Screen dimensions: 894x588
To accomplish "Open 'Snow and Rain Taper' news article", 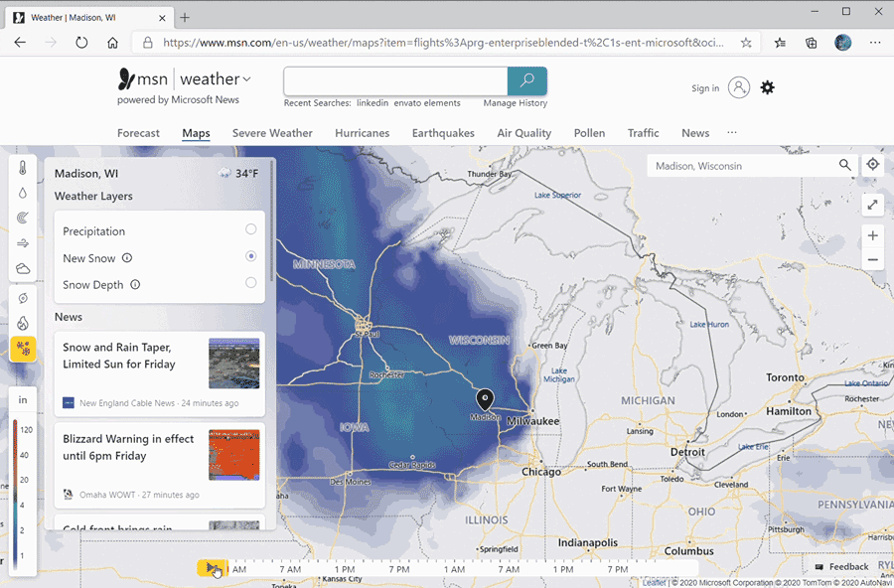I will click(160, 374).
